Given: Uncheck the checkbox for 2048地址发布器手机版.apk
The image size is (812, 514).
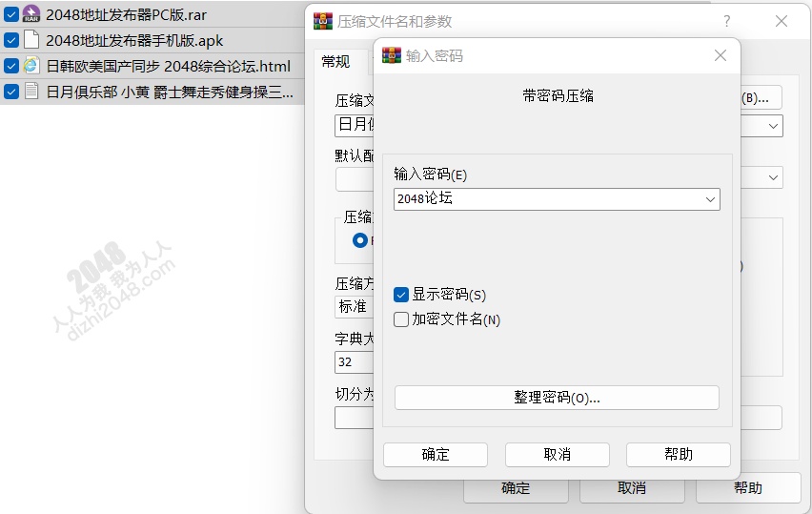Looking at the screenshot, I should (10, 40).
